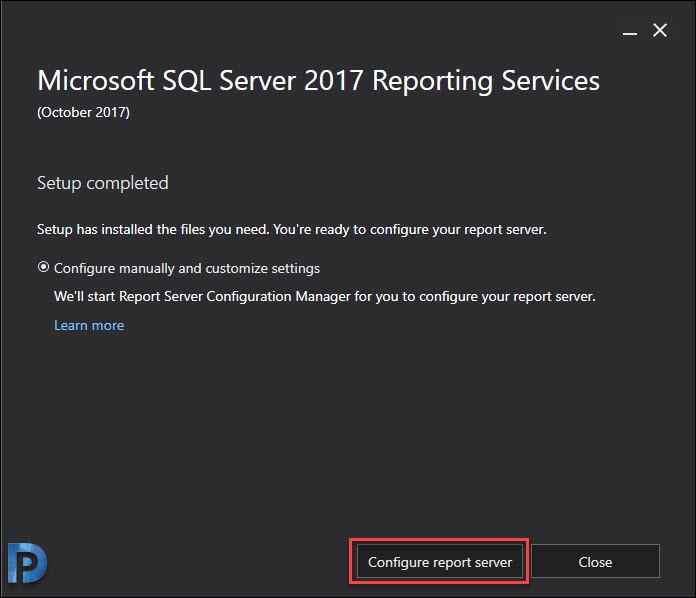Launch Report Server Configuration Manager via the highlighted button
The width and height of the screenshot is (696, 598).
pos(439,562)
